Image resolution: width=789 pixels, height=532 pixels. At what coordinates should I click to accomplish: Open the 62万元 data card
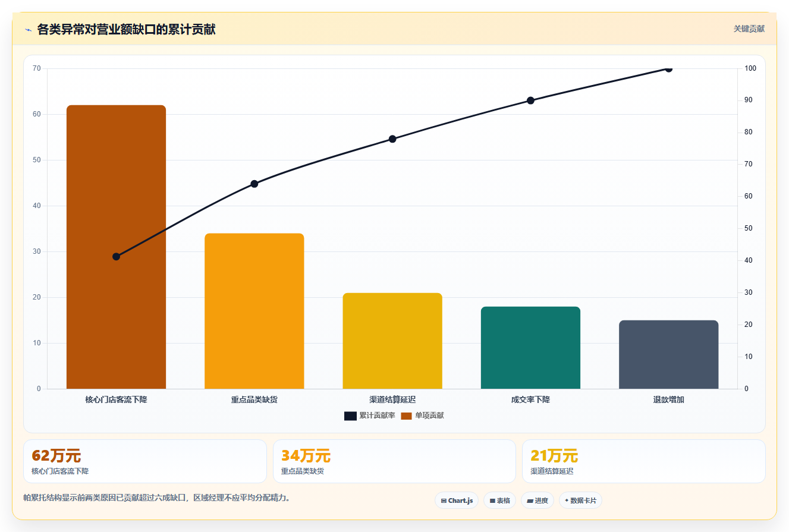click(x=145, y=461)
